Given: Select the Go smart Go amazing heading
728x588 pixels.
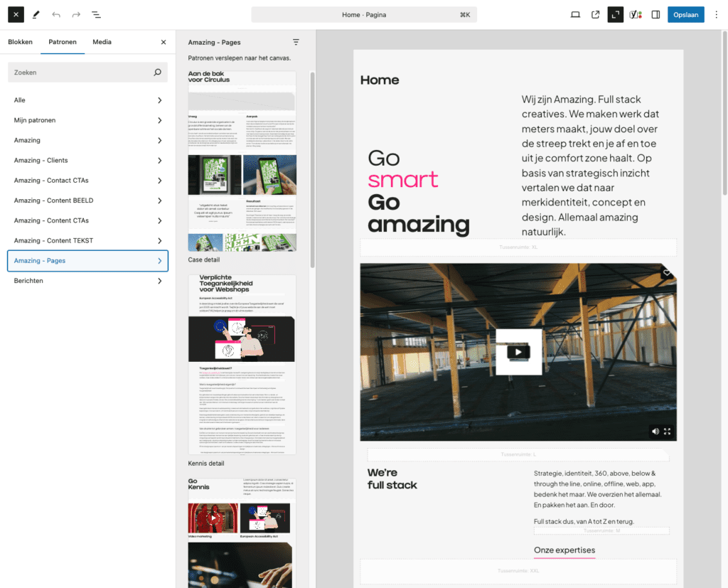Looking at the screenshot, I should (418, 191).
